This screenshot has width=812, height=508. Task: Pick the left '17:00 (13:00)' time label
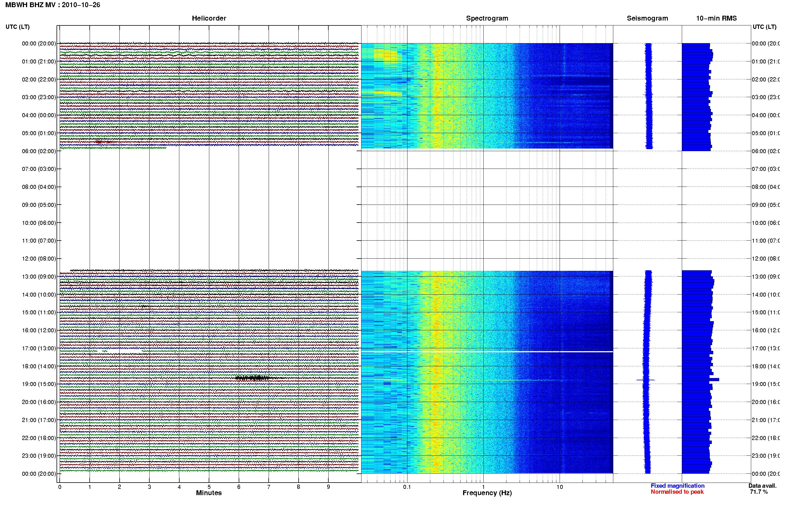pyautogui.click(x=39, y=348)
